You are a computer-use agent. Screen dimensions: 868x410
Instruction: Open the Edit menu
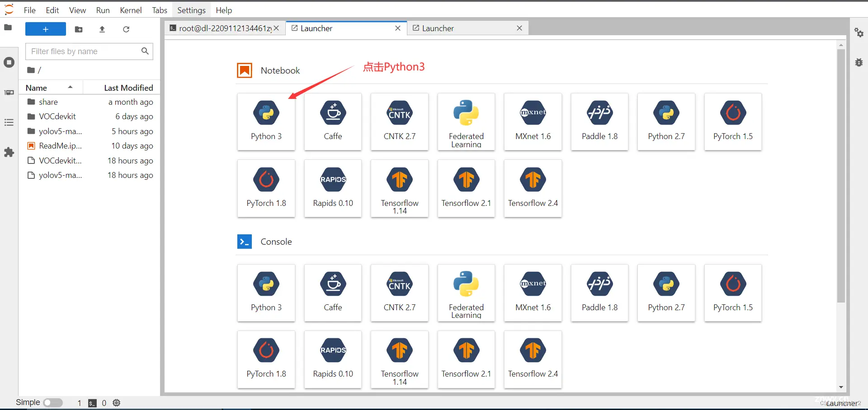tap(52, 10)
